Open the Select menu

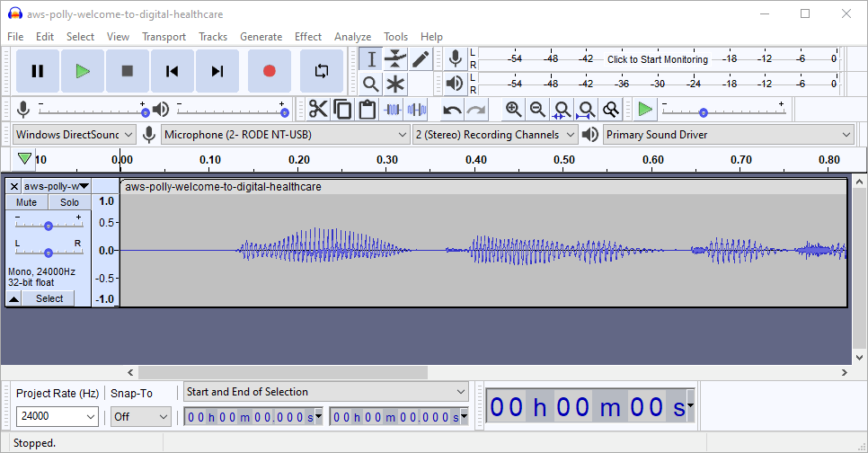point(80,37)
